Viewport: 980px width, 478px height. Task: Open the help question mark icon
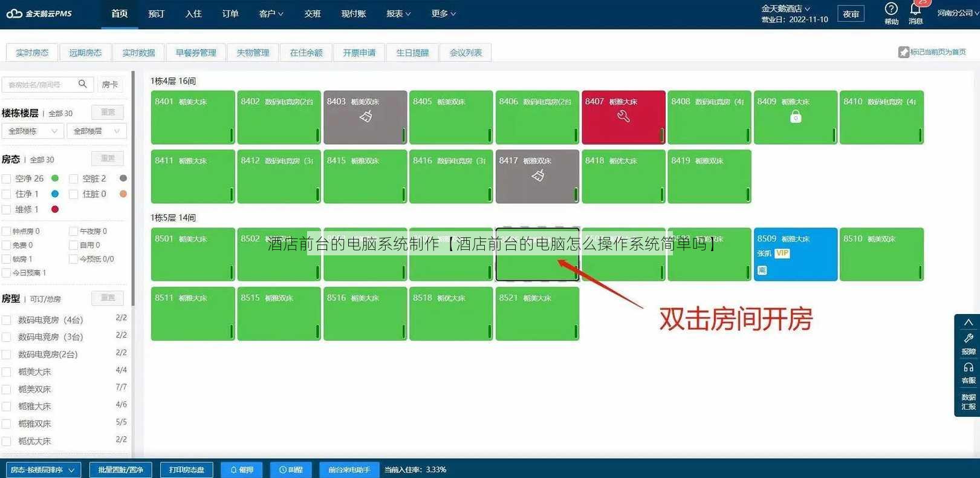pos(891,8)
